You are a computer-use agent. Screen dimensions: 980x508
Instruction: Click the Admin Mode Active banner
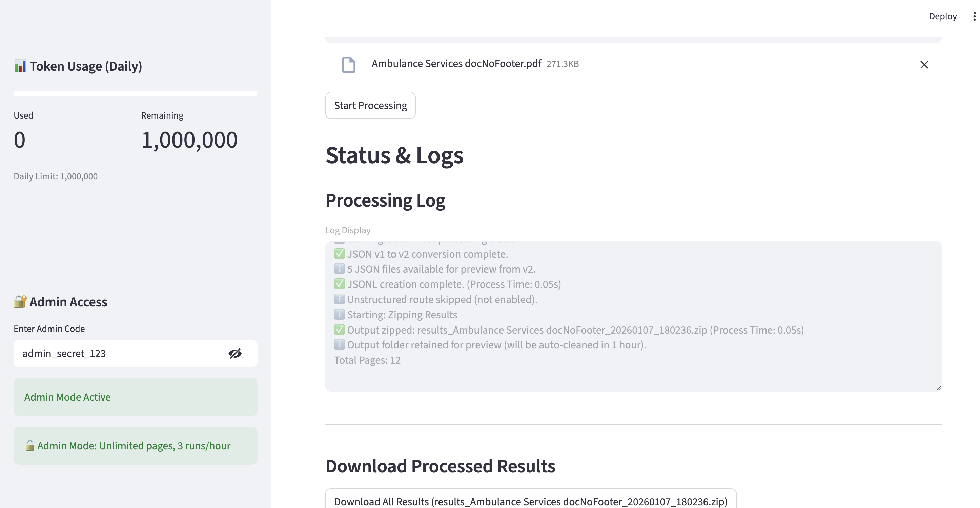tap(136, 397)
